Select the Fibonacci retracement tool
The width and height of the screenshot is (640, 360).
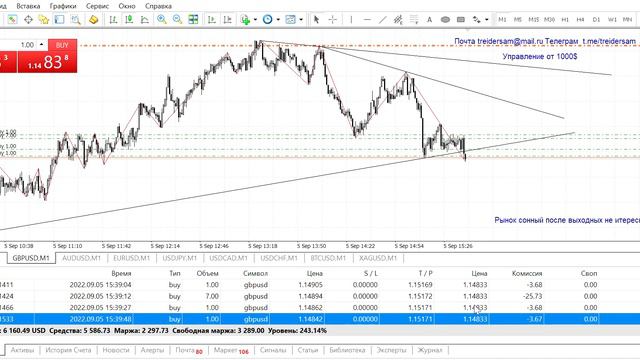pyautogui.click(x=414, y=19)
